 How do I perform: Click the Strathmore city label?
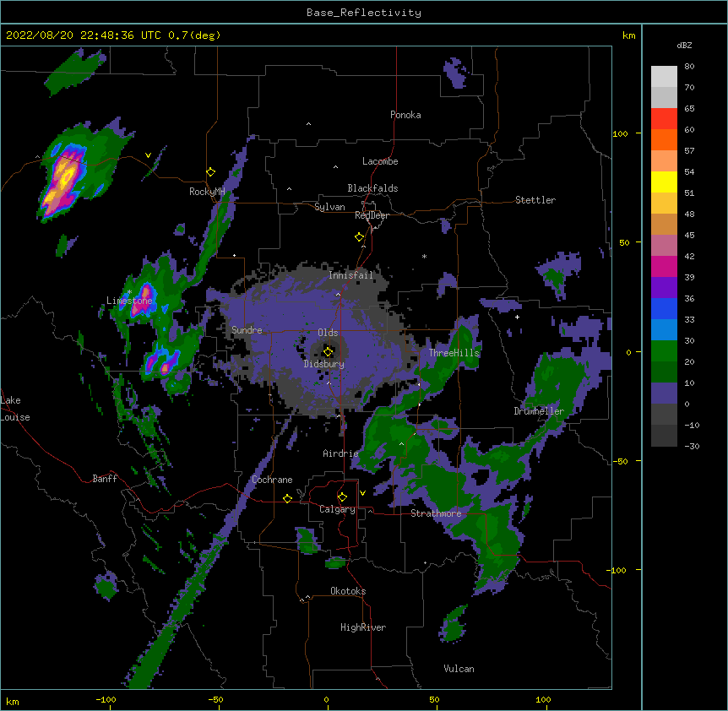coord(436,513)
